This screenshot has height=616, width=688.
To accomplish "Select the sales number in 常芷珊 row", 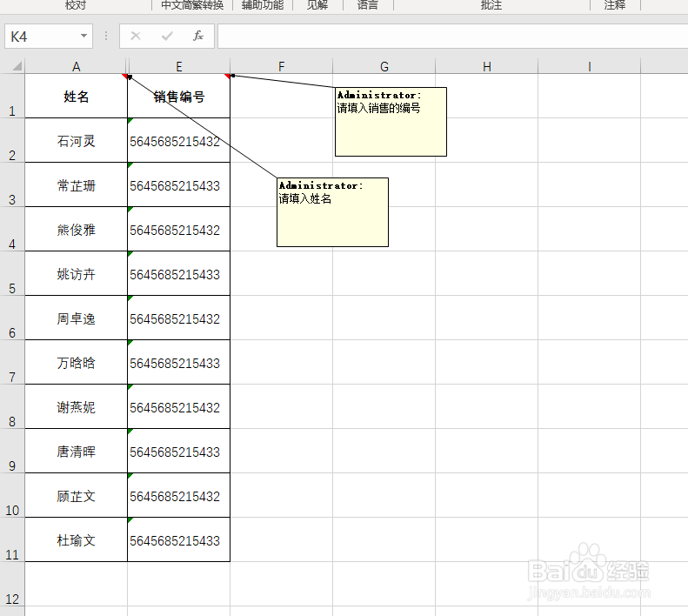I will coord(178,184).
